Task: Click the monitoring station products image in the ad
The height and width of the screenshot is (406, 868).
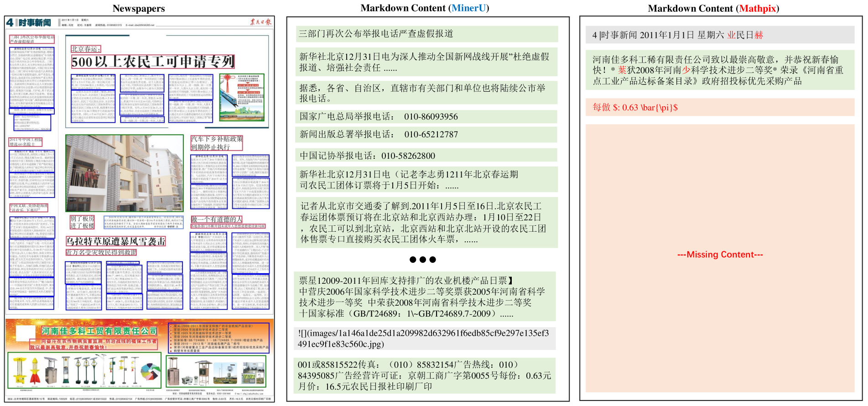Action: pos(216,370)
